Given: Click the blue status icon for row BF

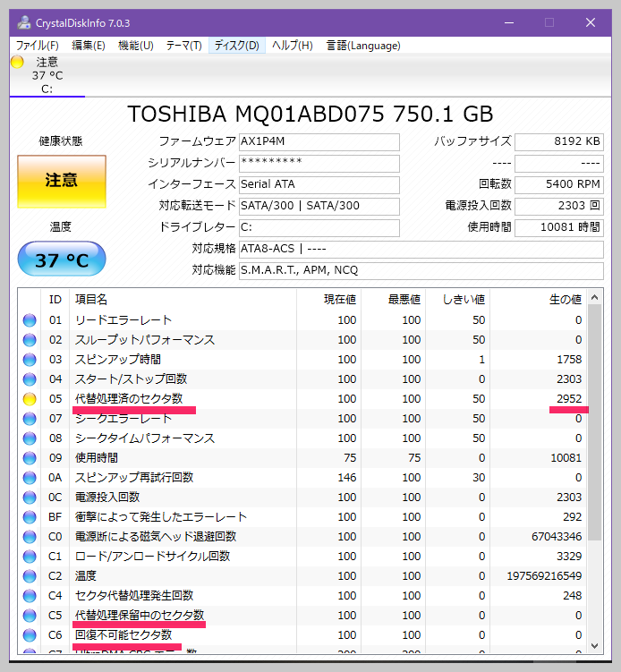Looking at the screenshot, I should (30, 517).
